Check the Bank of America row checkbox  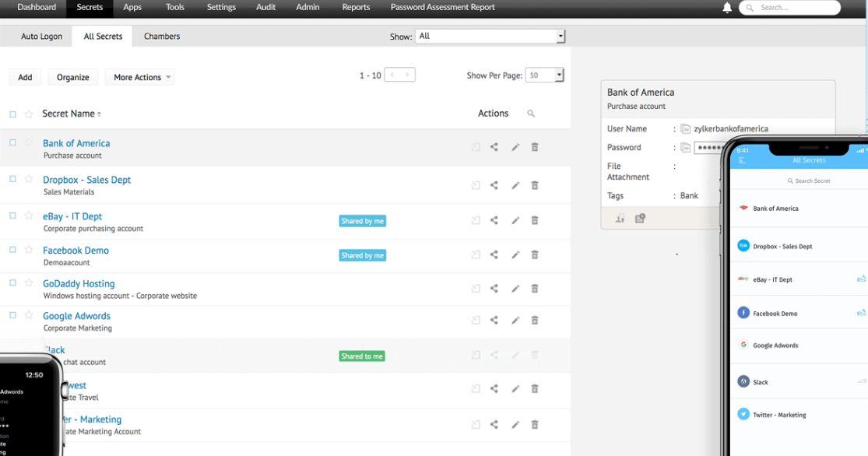(x=12, y=143)
